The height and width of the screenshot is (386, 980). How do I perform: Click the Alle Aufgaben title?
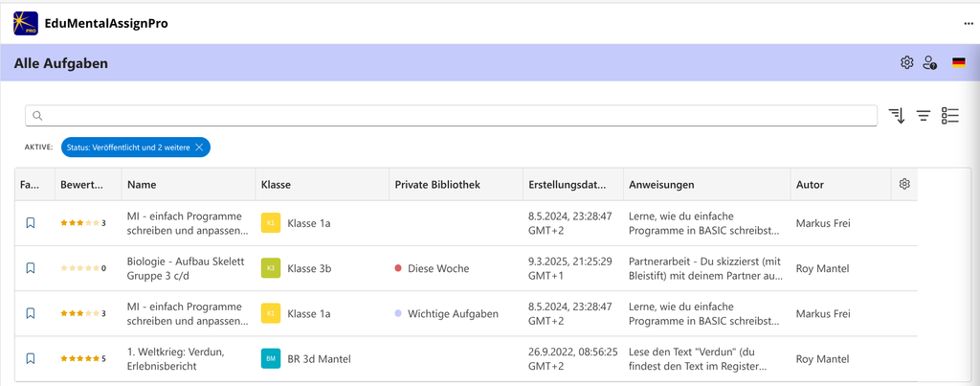click(x=61, y=63)
